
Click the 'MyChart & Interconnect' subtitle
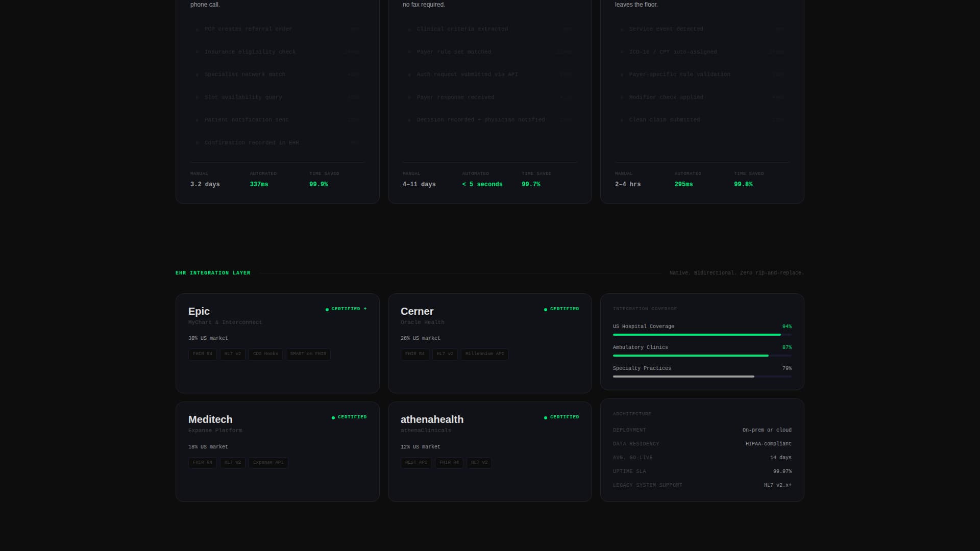point(225,322)
